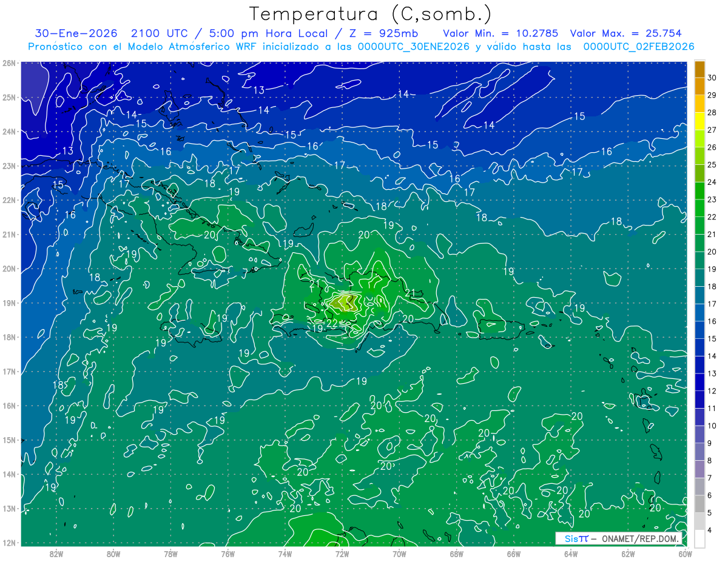This screenshot has height=562, width=728.
Task: Click the "15N" latitude axis label
Action: pyautogui.click(x=9, y=440)
